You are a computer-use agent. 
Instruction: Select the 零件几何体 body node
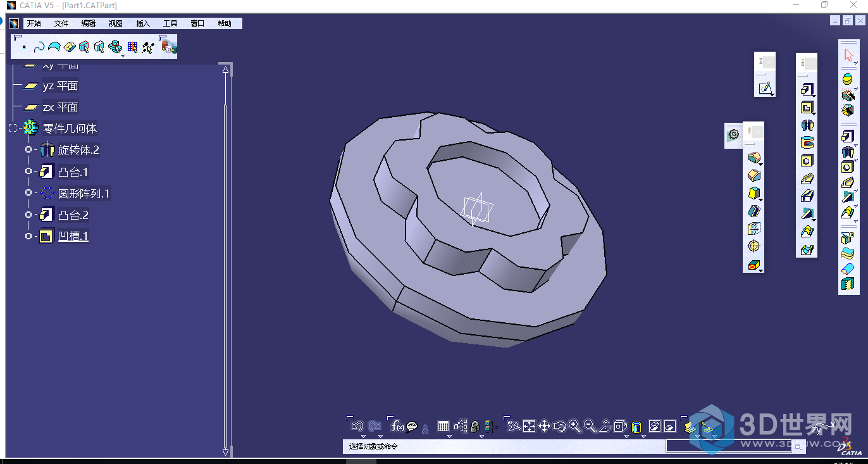click(70, 129)
